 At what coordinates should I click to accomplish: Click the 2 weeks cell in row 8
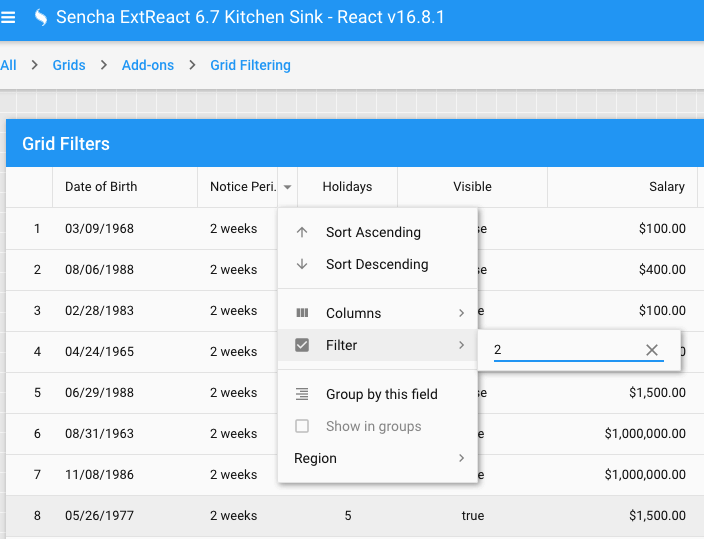point(233,516)
